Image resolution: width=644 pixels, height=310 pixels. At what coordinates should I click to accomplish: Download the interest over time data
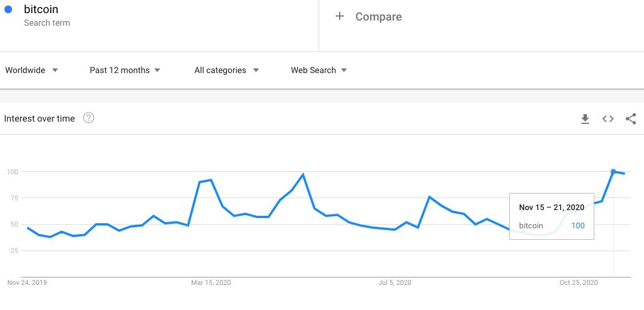585,119
